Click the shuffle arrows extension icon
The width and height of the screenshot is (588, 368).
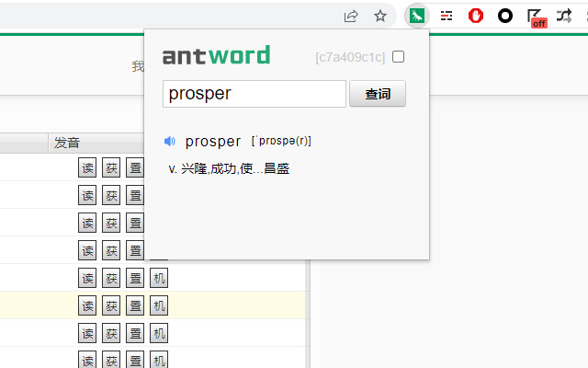[x=564, y=17]
